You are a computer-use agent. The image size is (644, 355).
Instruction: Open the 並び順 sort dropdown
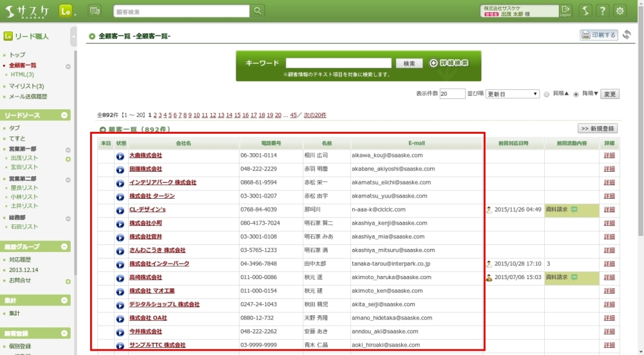pyautogui.click(x=512, y=94)
